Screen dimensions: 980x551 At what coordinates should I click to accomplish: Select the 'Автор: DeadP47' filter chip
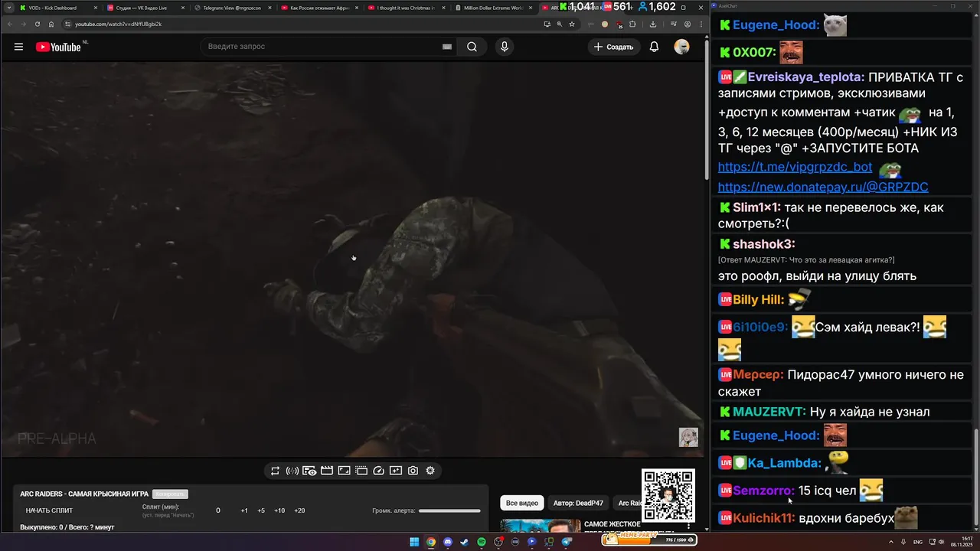pyautogui.click(x=578, y=503)
